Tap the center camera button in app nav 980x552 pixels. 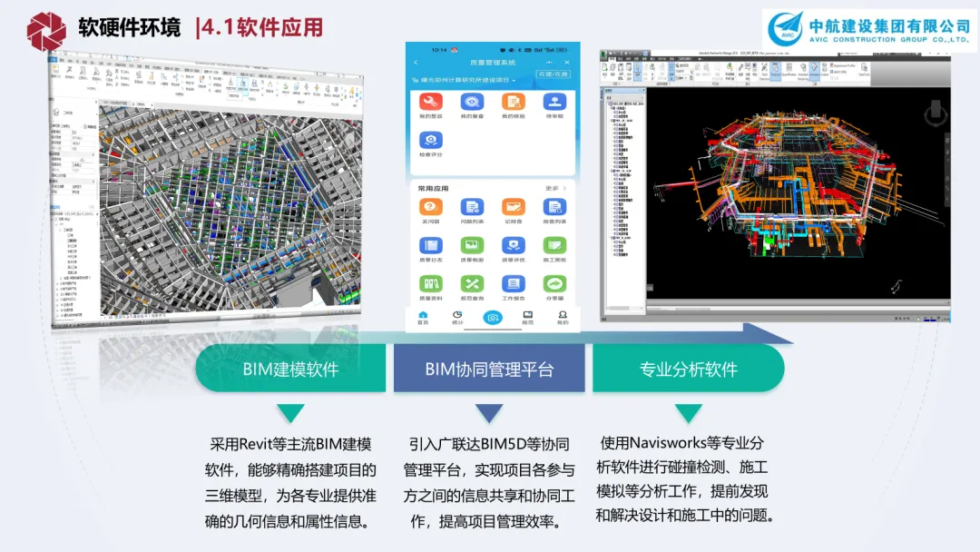493,318
